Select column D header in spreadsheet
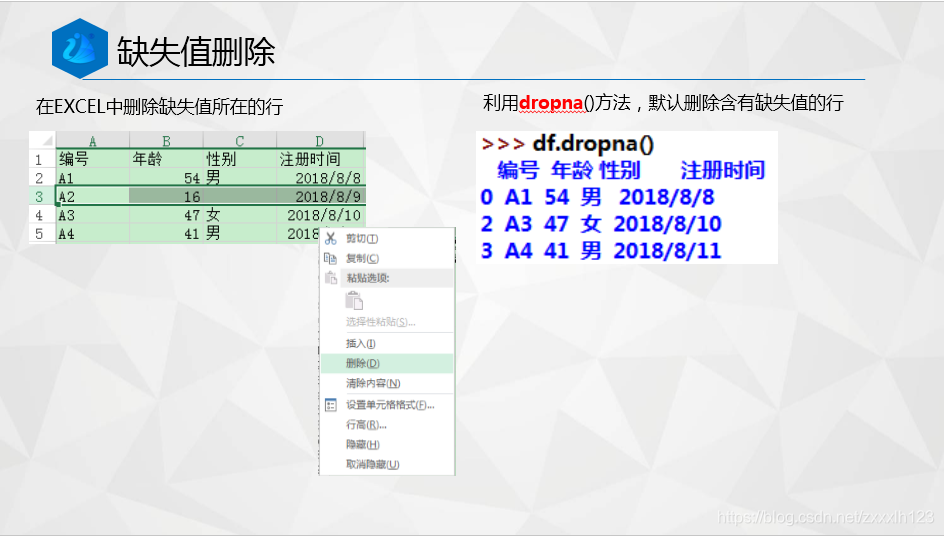 [320, 140]
